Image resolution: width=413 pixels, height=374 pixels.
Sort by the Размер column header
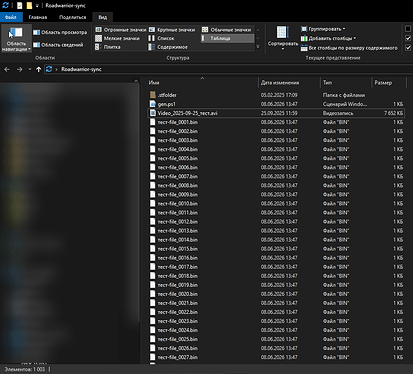[389, 82]
